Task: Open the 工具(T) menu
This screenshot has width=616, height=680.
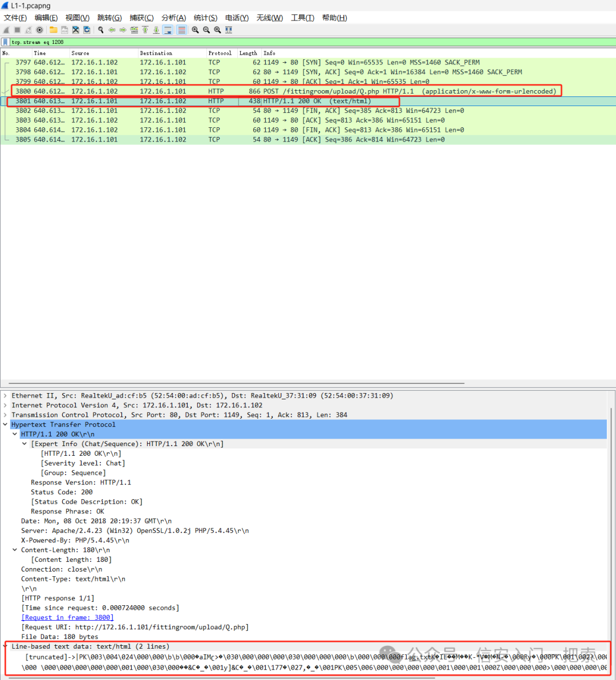Action: (302, 18)
